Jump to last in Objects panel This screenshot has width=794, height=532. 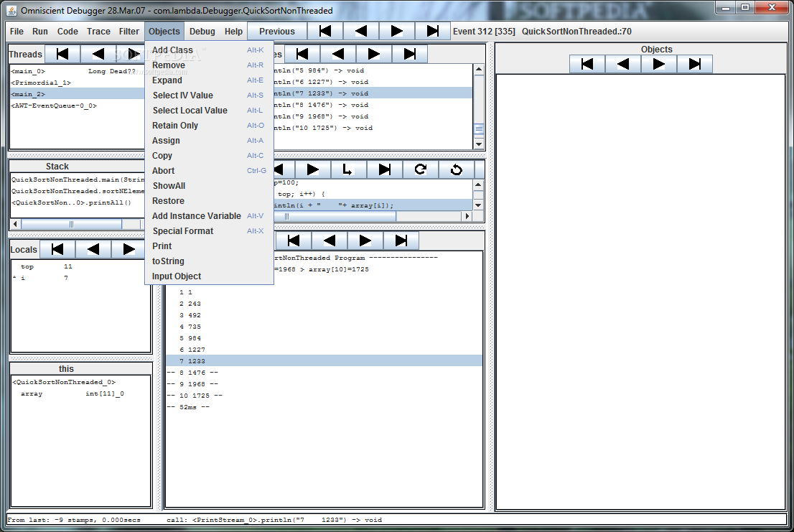(694, 64)
